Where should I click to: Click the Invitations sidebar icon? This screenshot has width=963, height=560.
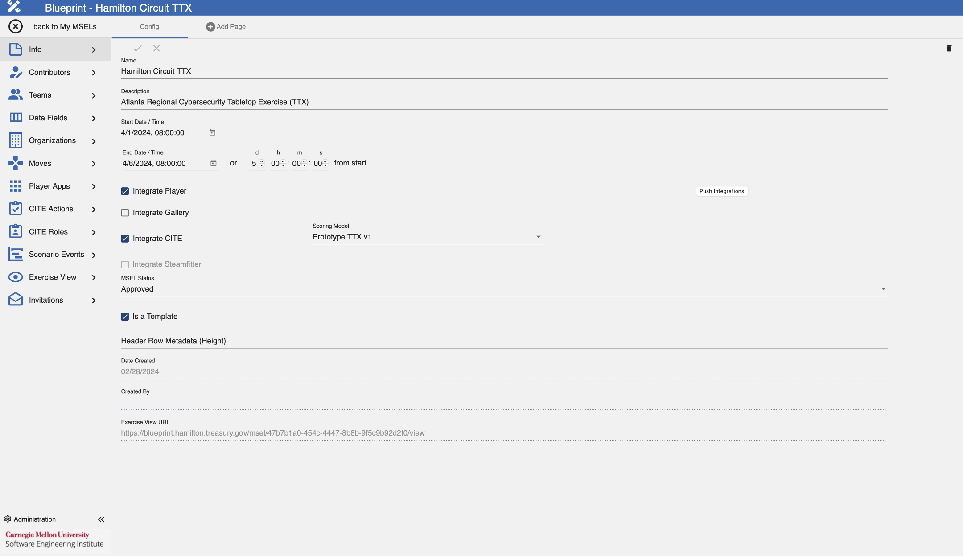[15, 299]
